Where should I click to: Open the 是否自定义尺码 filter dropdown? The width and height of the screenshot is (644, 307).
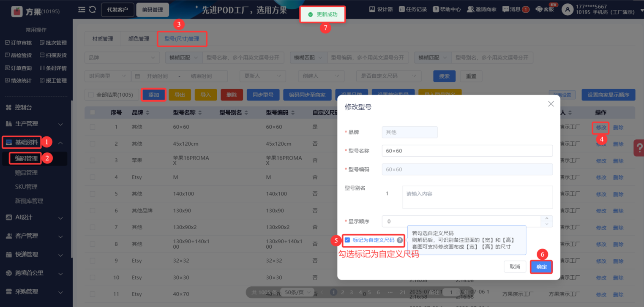[x=389, y=76]
